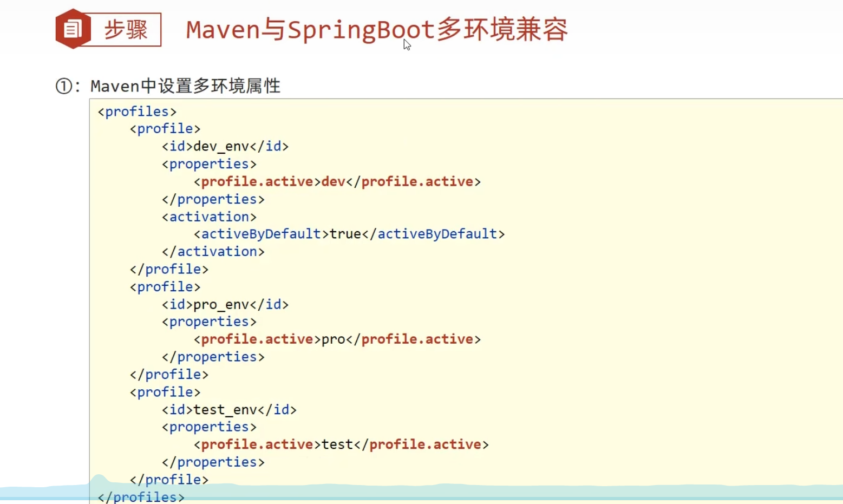Click the heading Maven中设置多环境属性
843x504 pixels.
185,86
